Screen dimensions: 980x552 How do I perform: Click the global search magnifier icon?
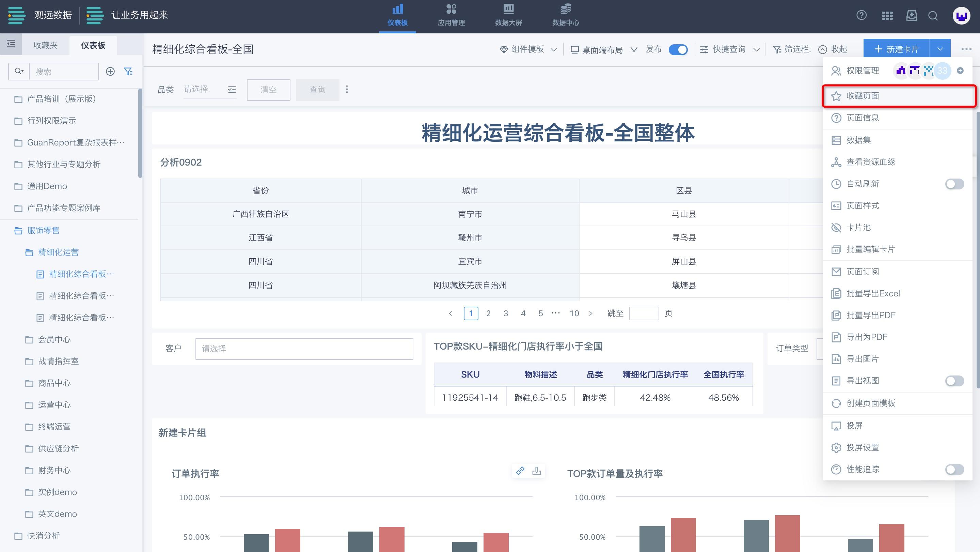coord(933,16)
